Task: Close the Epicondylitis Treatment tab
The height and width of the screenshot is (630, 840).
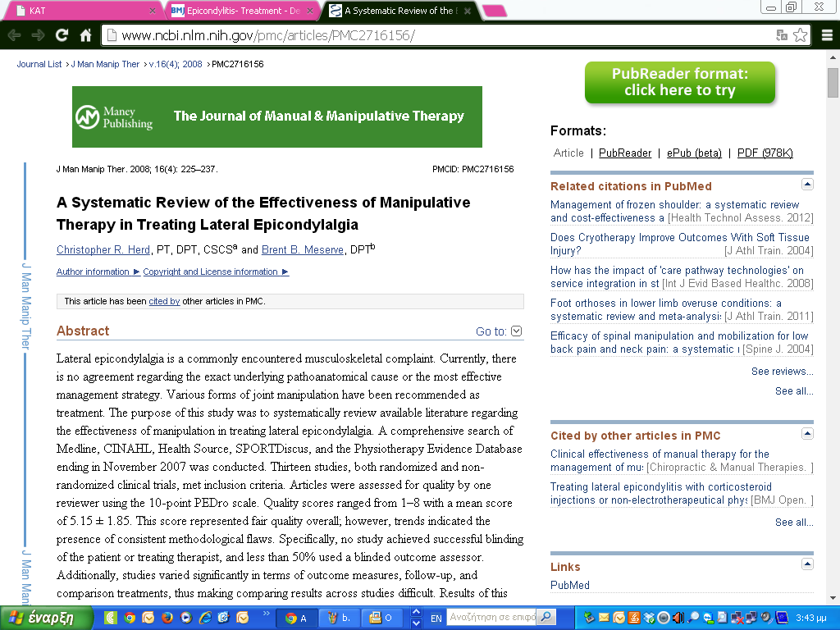Action: (309, 11)
